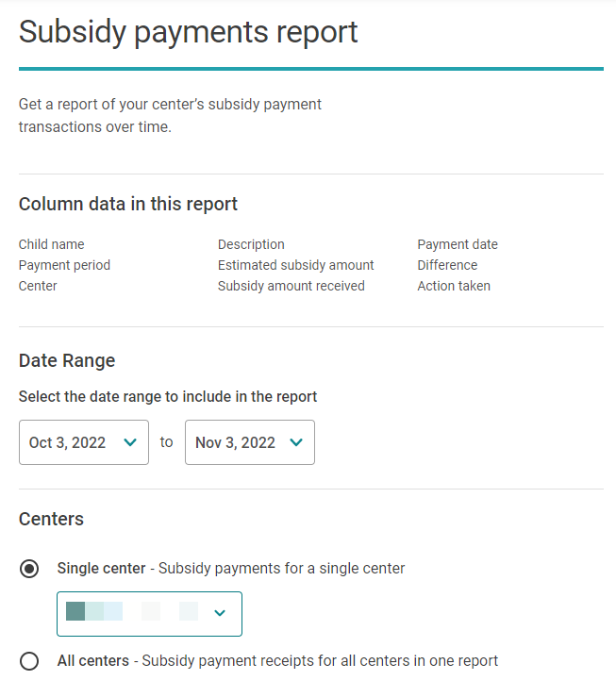
Task: Click the chevron beside Oct 3, 2022
Action: click(x=130, y=442)
